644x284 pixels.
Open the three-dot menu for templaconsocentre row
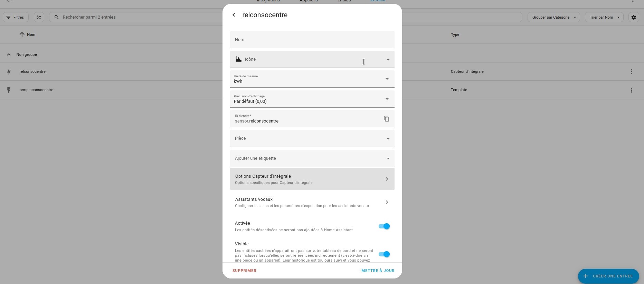(x=631, y=90)
